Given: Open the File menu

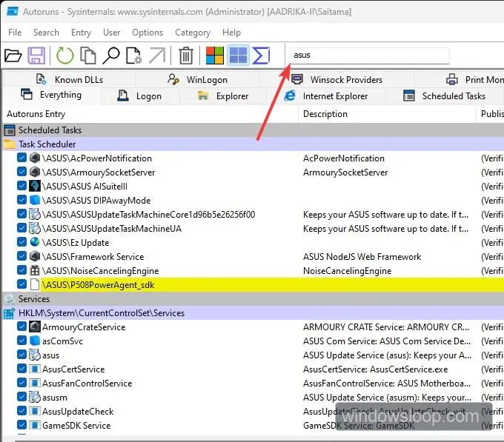Looking at the screenshot, I should pos(15,33).
